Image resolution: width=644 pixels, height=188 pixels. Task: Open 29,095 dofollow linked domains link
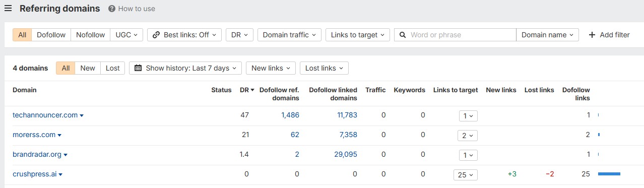point(346,154)
